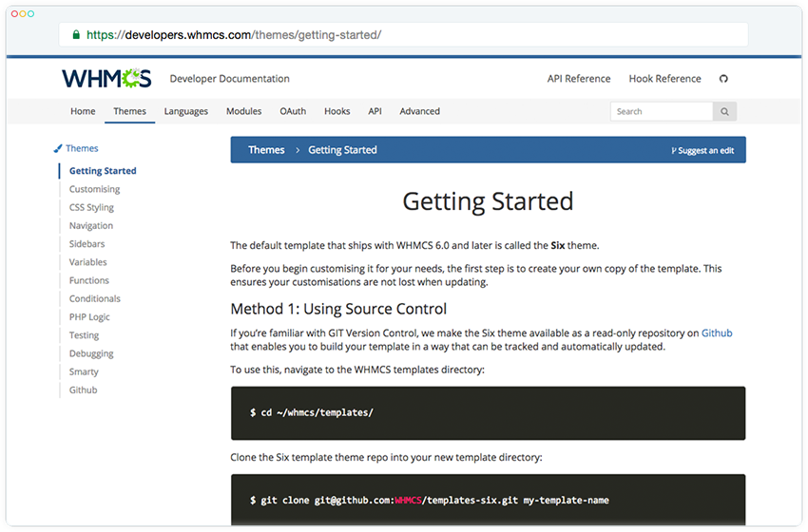This screenshot has width=808, height=532.
Task: Click the search magnifier button
Action: click(x=724, y=111)
